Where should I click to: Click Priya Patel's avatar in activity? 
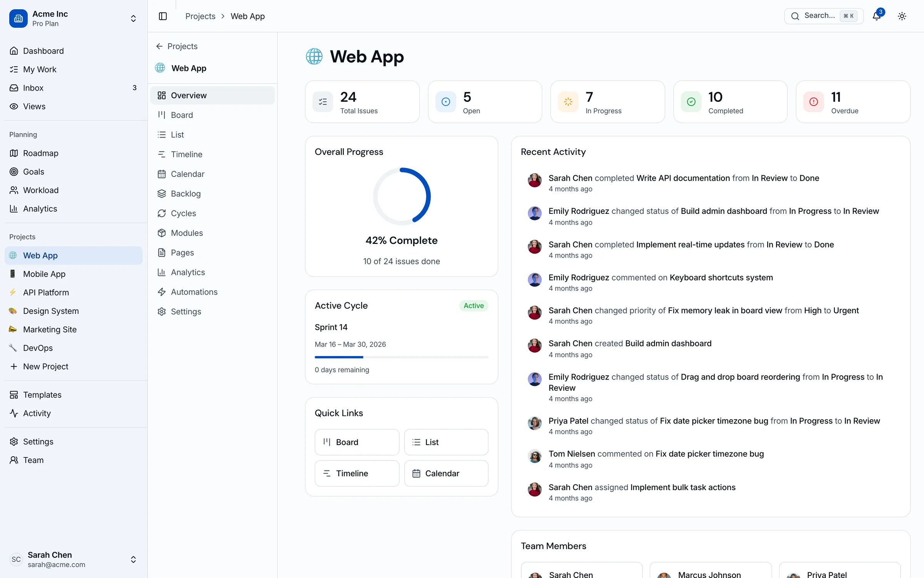tap(535, 423)
